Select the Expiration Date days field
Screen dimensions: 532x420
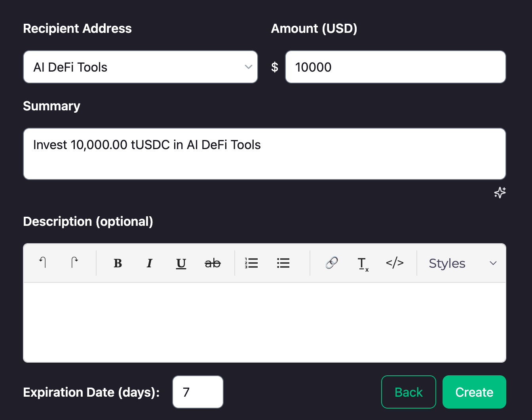coord(198,392)
